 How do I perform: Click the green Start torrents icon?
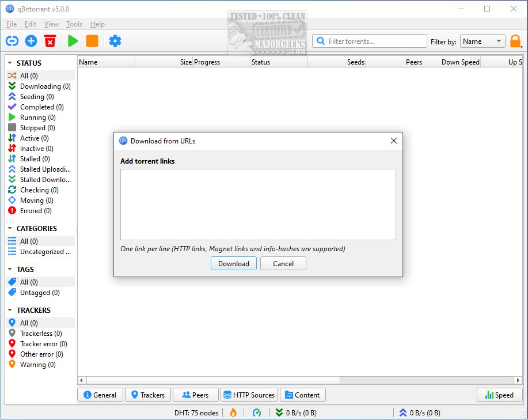pyautogui.click(x=73, y=41)
